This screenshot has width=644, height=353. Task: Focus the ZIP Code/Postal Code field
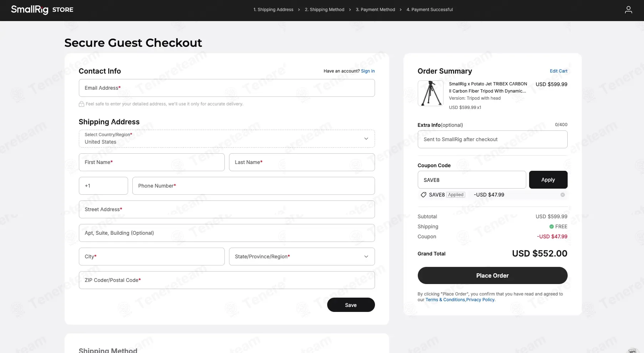click(227, 280)
